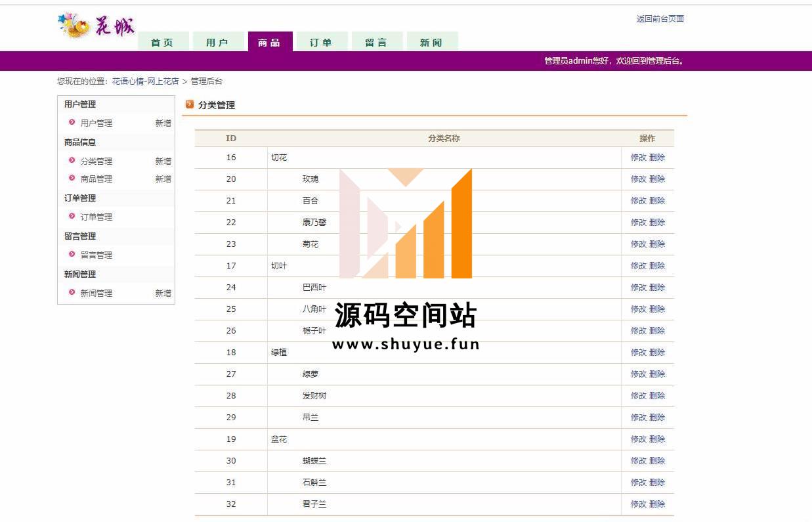This screenshot has height=522, width=812.
Task: Delete the 玫瑰 category
Action: [657, 179]
